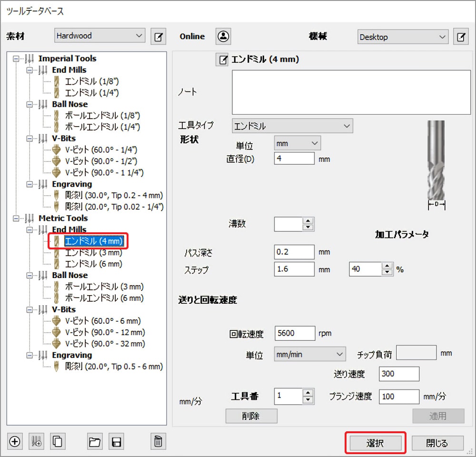The height and width of the screenshot is (457, 476).
Task: Increase the 工具番 stepper value
Action: 308,393
